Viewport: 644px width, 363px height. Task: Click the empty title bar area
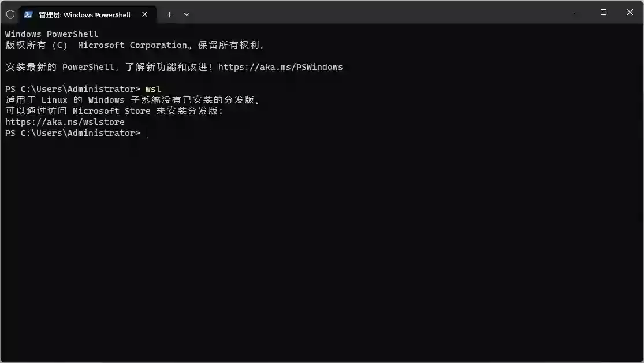[375, 13]
